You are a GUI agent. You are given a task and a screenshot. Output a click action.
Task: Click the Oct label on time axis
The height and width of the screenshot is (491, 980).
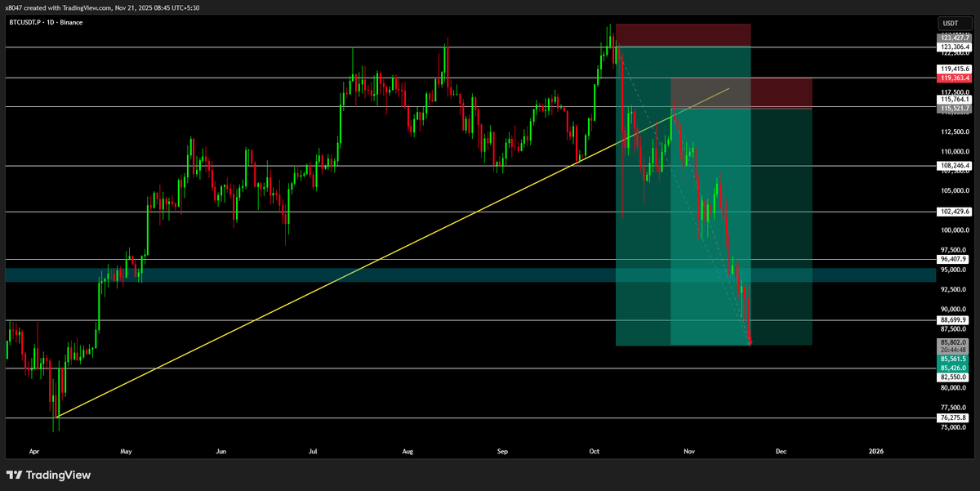[x=594, y=450]
